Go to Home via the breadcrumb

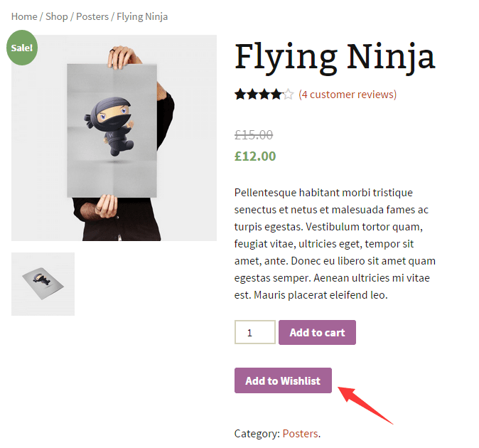click(24, 16)
